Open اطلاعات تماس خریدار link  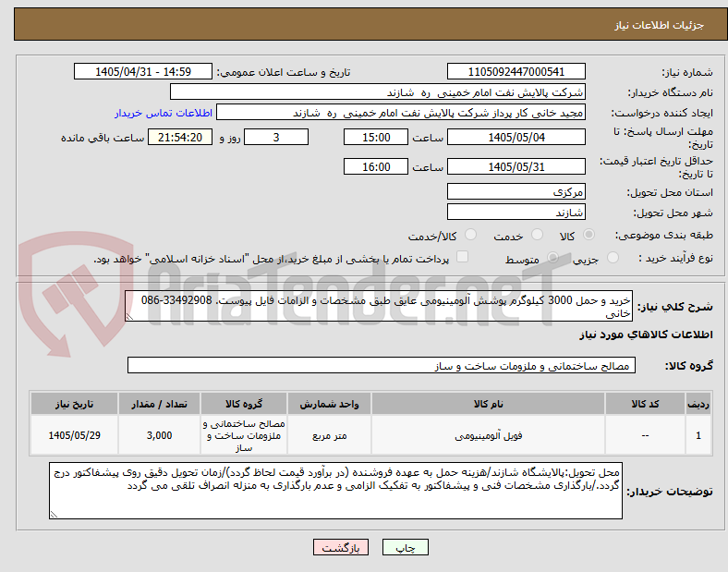point(164,113)
